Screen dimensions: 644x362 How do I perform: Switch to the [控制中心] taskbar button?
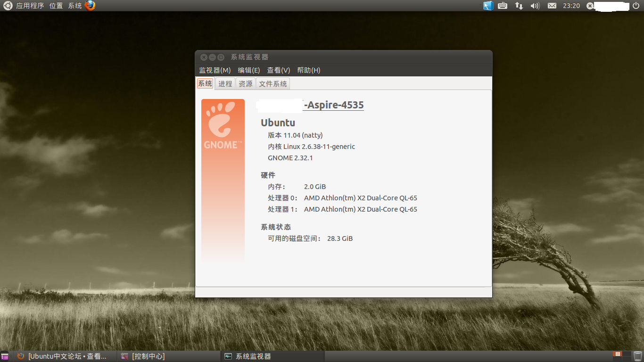point(168,356)
